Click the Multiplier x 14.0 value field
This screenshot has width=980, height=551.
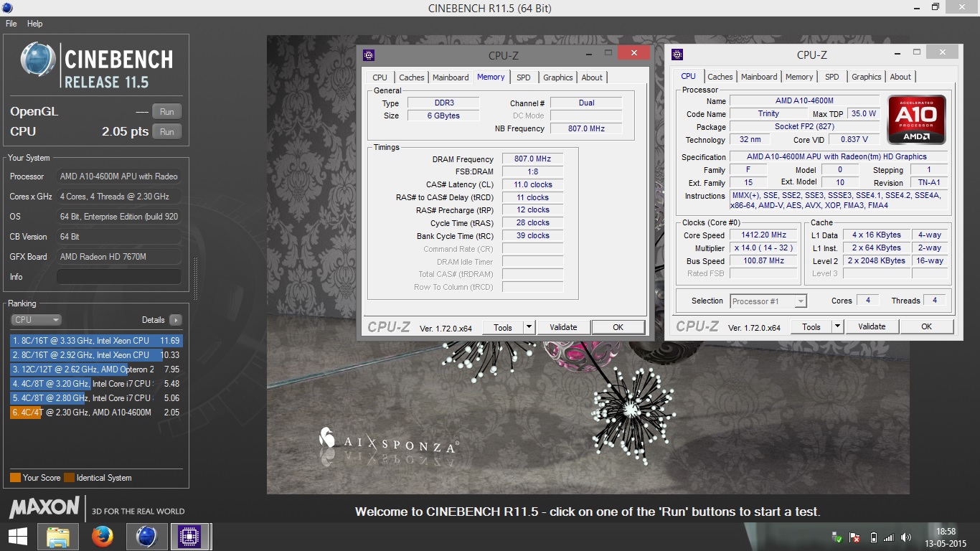[763, 248]
